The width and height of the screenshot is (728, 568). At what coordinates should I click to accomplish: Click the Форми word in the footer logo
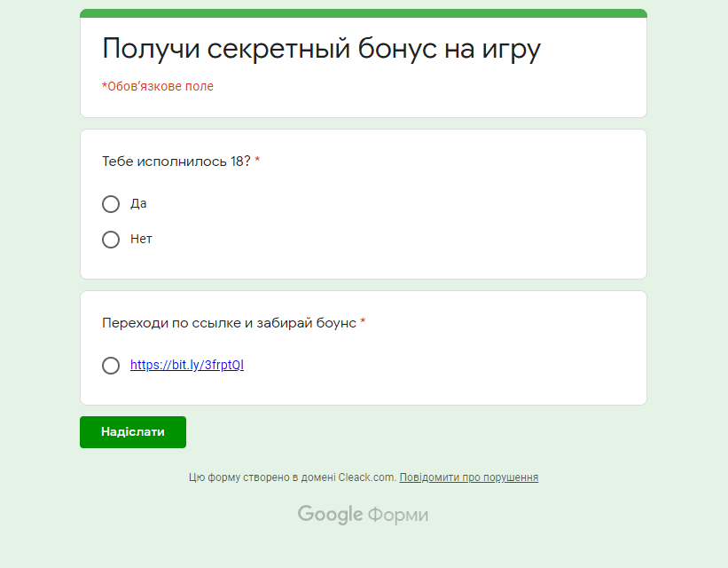398,515
